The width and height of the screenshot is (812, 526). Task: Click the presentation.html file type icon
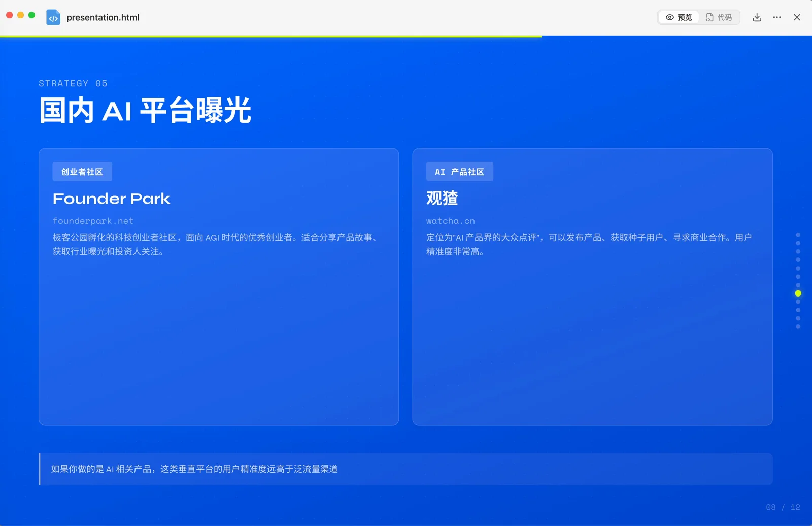coord(53,17)
